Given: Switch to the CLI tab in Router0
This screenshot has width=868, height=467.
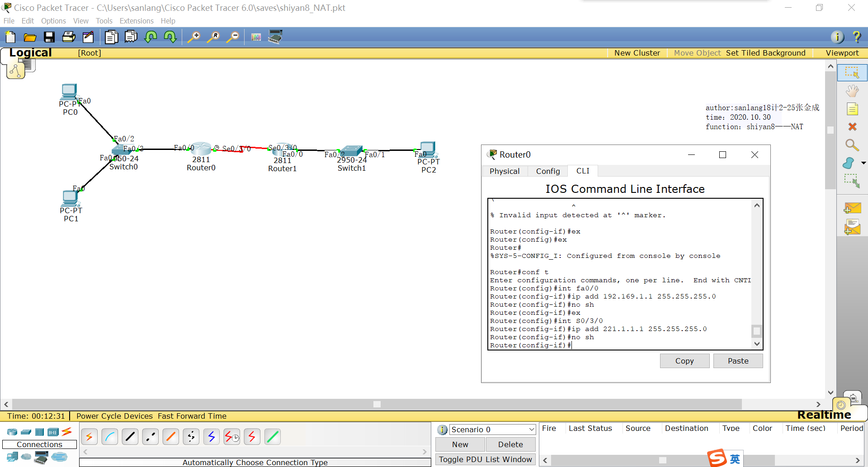Looking at the screenshot, I should 583,171.
